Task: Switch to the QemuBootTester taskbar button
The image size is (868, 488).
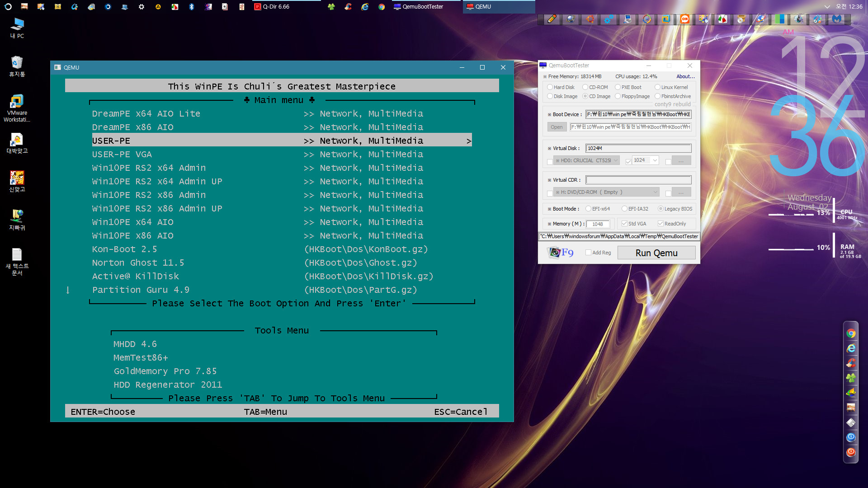Action: click(426, 7)
